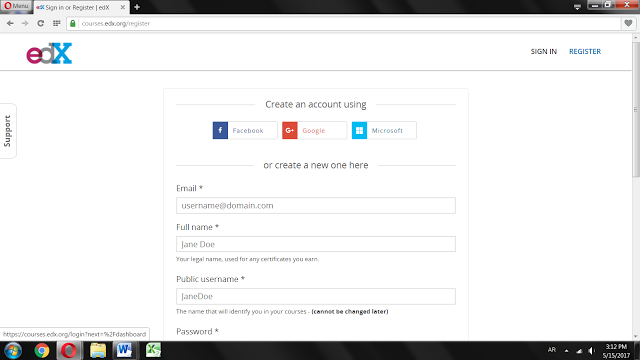Select 'Create an account using' heading text
640x360 pixels.
(x=316, y=104)
